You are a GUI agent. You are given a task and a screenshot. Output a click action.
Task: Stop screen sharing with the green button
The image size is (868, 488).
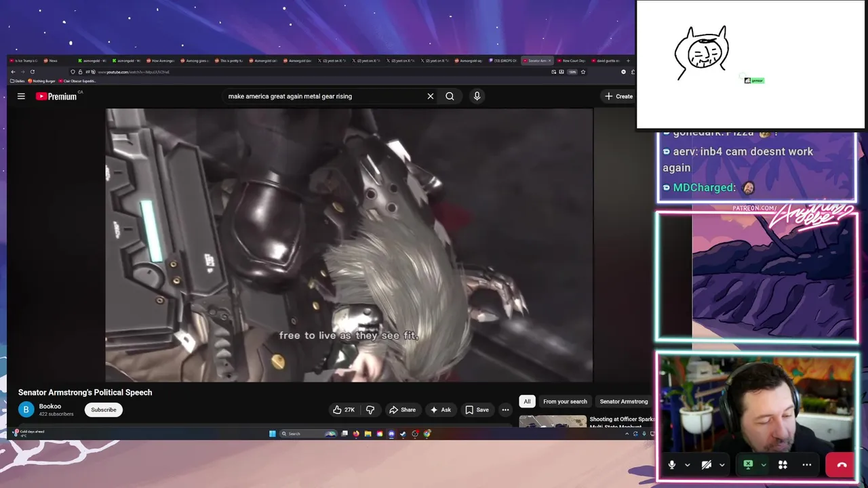[x=748, y=464]
